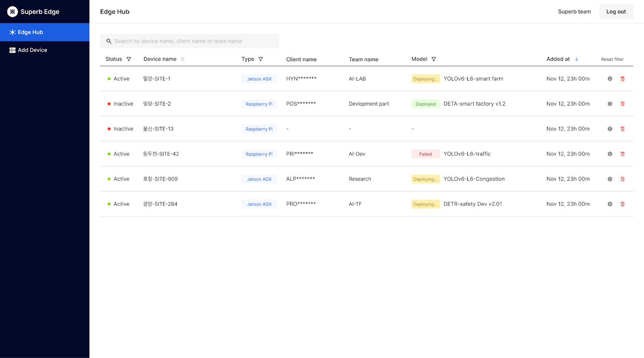The height and width of the screenshot is (358, 644).
Task: Click Deploying badge for YOLOv6-L6-smart farm
Action: 425,79
